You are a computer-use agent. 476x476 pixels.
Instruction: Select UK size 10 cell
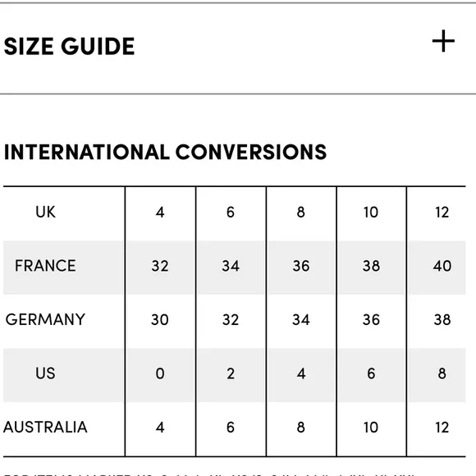click(x=371, y=213)
